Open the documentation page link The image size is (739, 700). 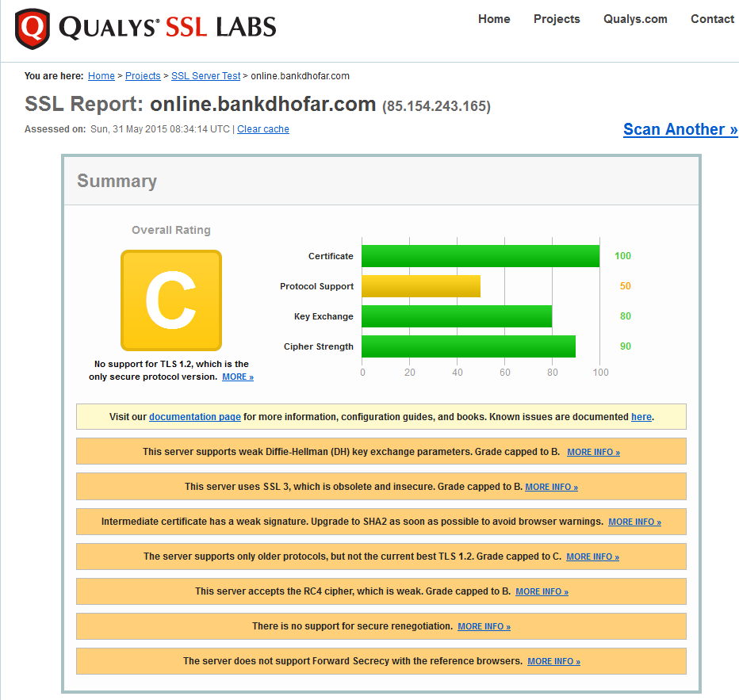(195, 417)
